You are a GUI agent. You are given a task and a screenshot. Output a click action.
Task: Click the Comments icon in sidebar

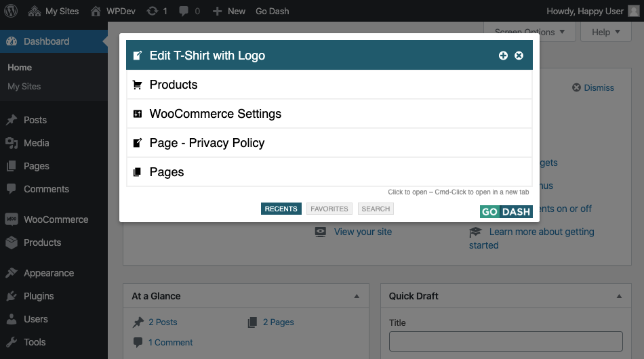(x=12, y=189)
